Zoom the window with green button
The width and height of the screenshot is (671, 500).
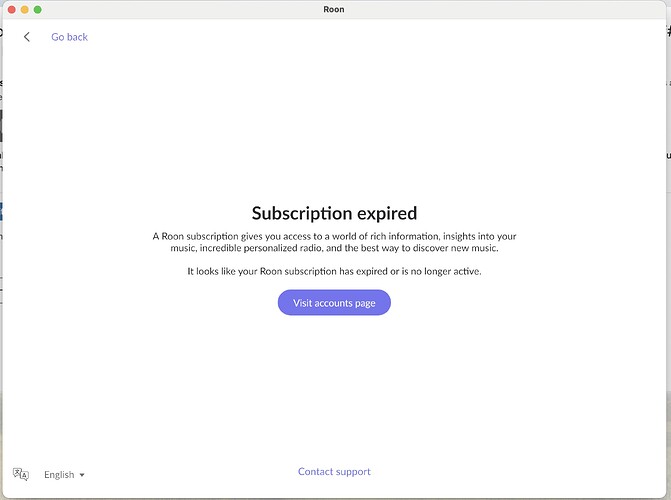tap(38, 9)
